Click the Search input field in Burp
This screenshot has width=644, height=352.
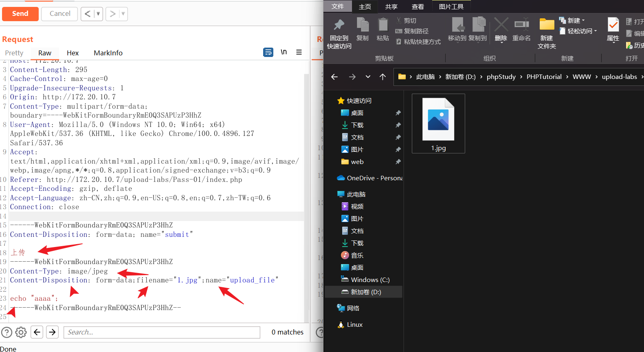coord(162,332)
